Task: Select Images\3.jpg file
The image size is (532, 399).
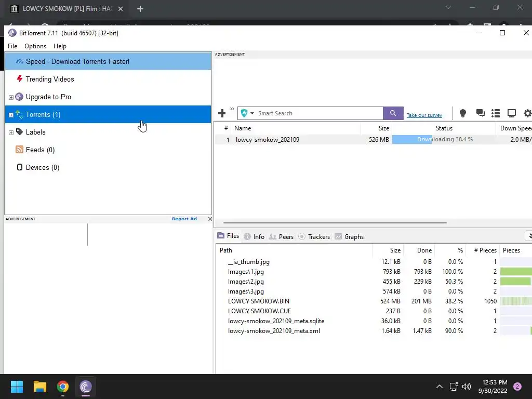Action: [x=374, y=291]
